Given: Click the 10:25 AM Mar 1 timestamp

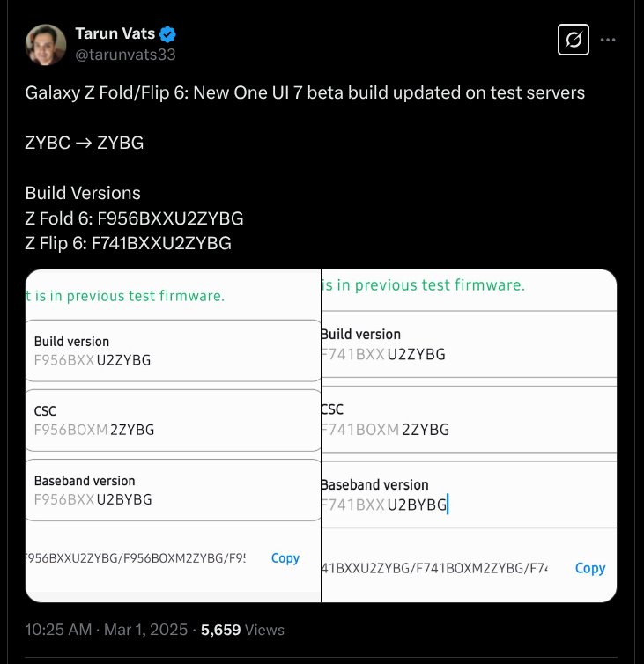Looking at the screenshot, I should point(106,630).
